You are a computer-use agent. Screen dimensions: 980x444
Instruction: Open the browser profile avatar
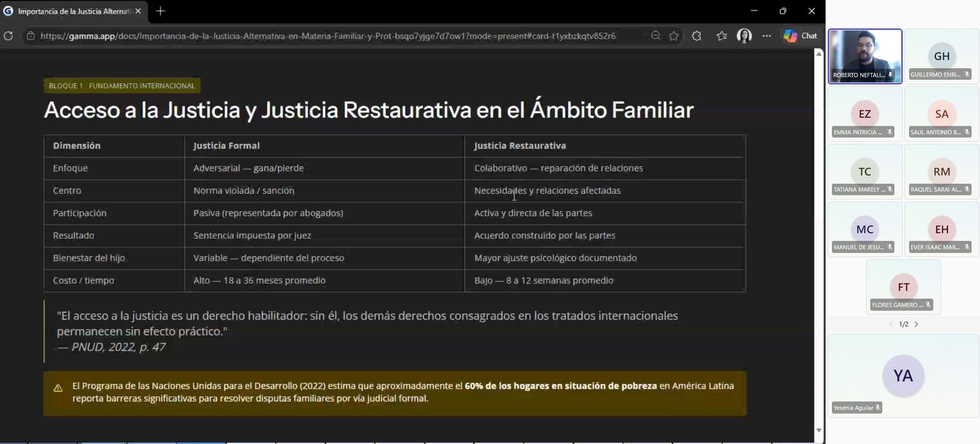[744, 36]
